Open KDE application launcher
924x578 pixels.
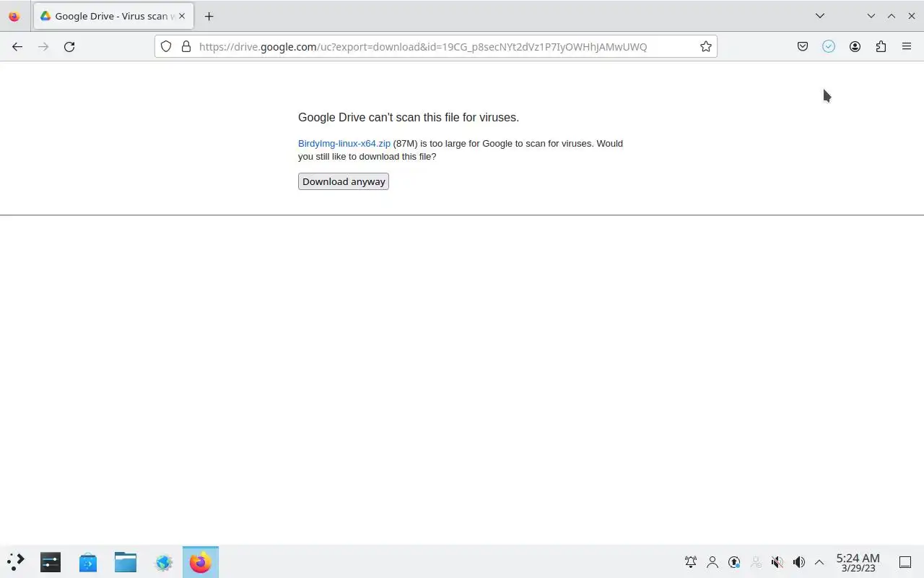click(16, 561)
